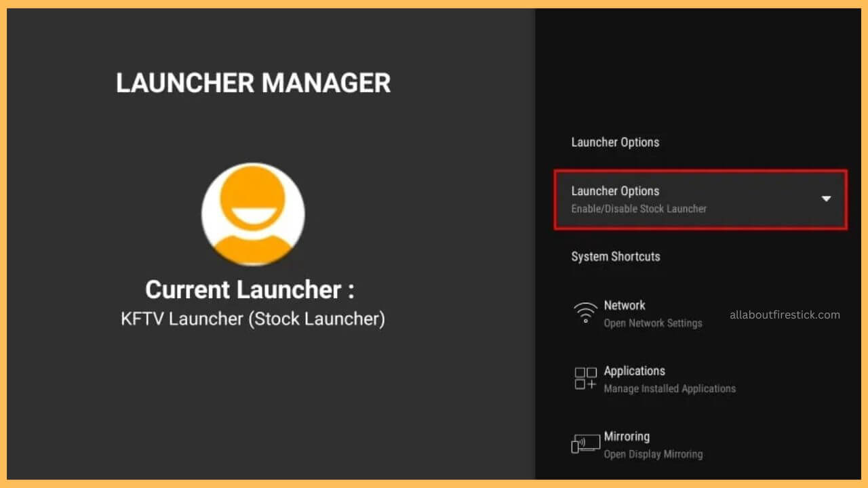The width and height of the screenshot is (868, 488).
Task: Select the Mirroring display icon
Action: pos(585,444)
